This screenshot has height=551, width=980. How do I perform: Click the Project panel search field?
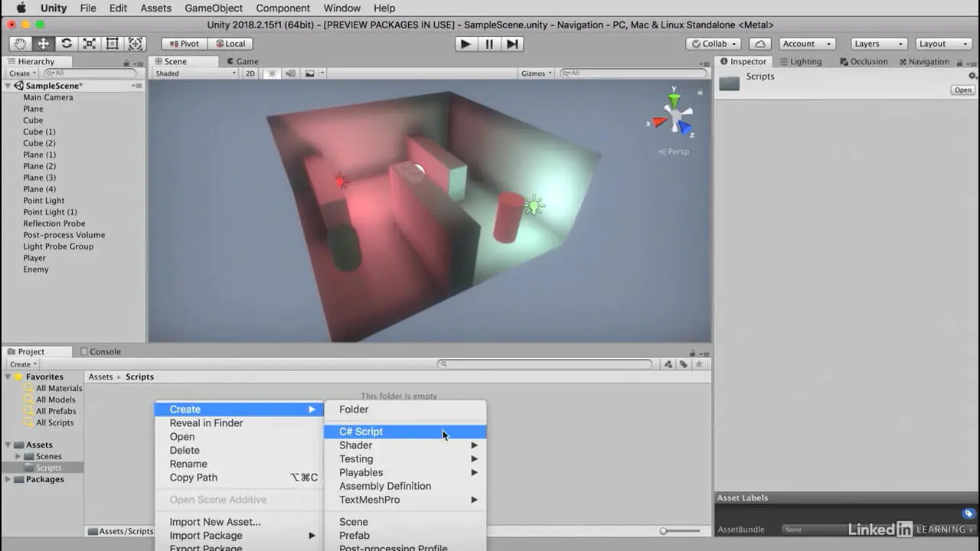click(545, 364)
